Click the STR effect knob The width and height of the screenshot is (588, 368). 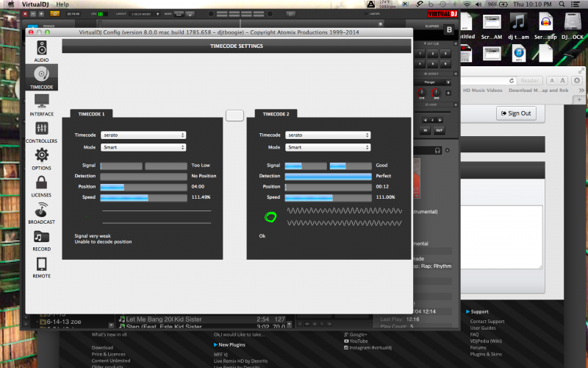[421, 93]
